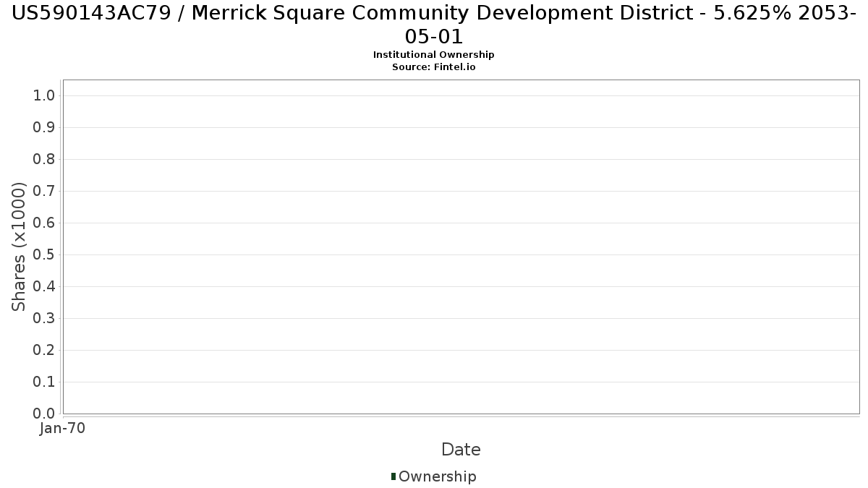Click the 0.7 y-axis tick label

(x=44, y=192)
